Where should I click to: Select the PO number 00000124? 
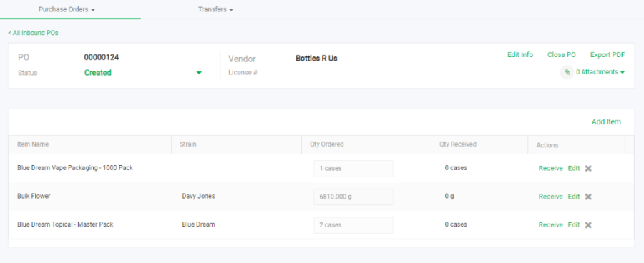[102, 57]
